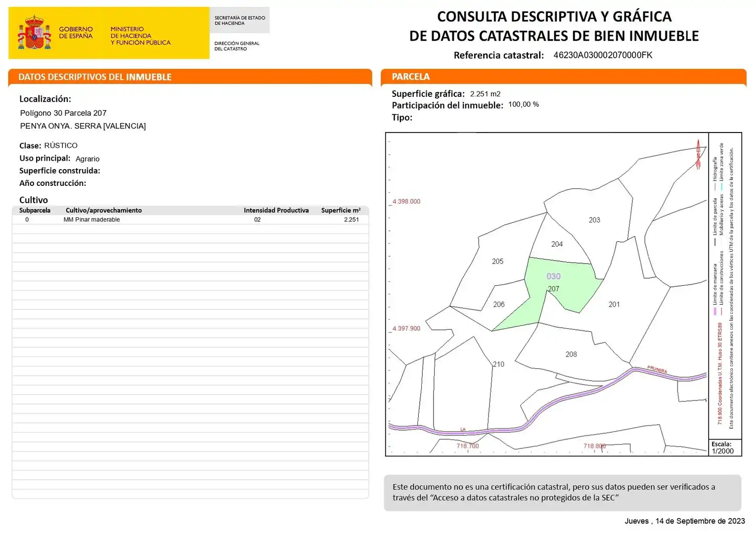This screenshot has height=534, width=756.
Task: Select parcel 205 label on map
Action: tap(497, 262)
